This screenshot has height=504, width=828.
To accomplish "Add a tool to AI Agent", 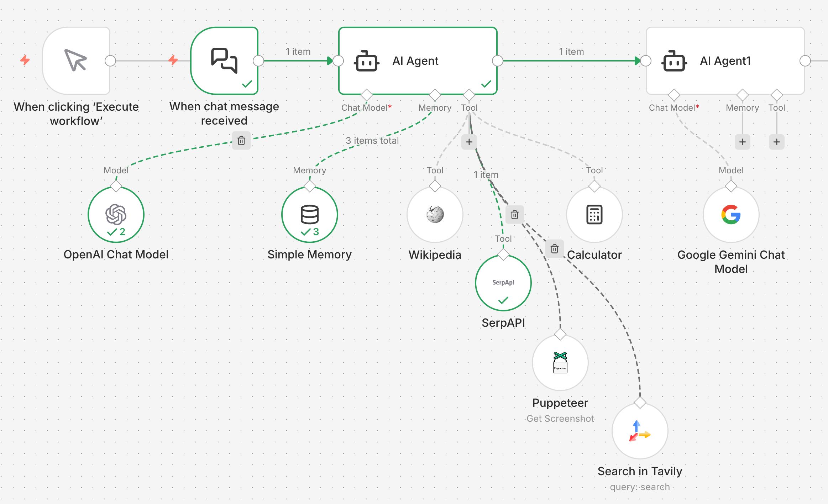I will point(469,142).
